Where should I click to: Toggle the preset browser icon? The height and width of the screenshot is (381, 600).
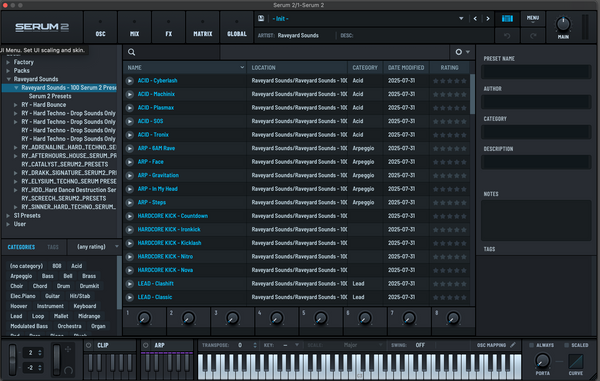507,18
